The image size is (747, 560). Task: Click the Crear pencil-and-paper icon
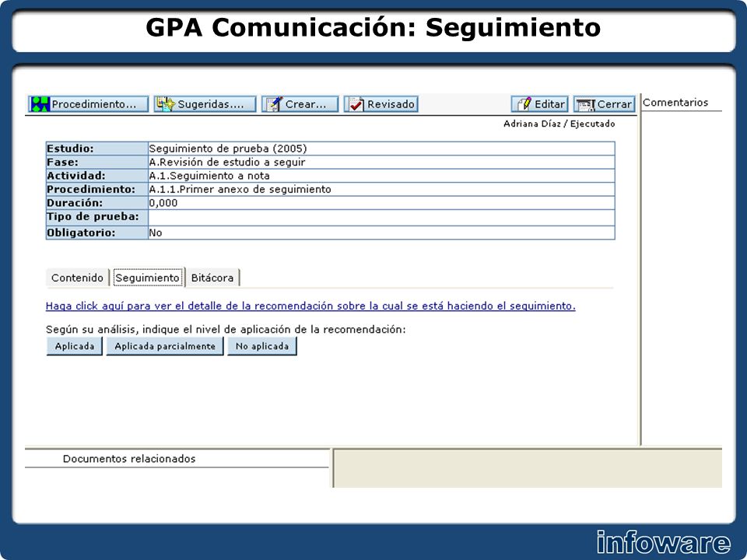pyautogui.click(x=274, y=103)
